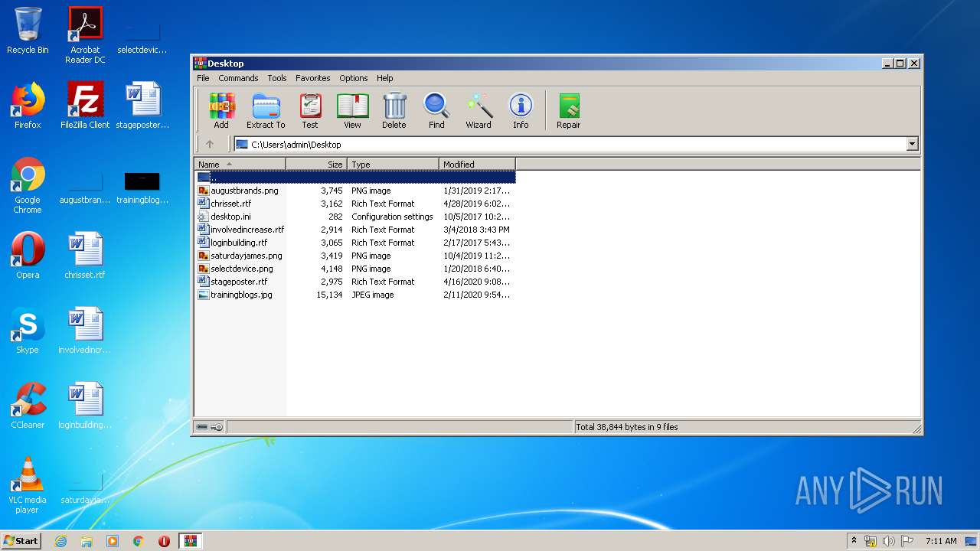Image resolution: width=980 pixels, height=551 pixels.
Task: Click the Skype desktop icon
Action: (28, 331)
